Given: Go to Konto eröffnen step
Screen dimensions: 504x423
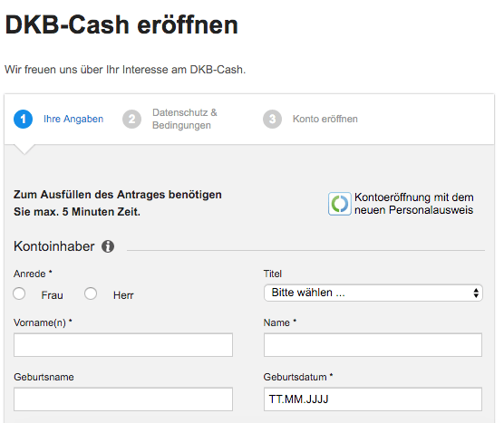Looking at the screenshot, I should [x=325, y=119].
